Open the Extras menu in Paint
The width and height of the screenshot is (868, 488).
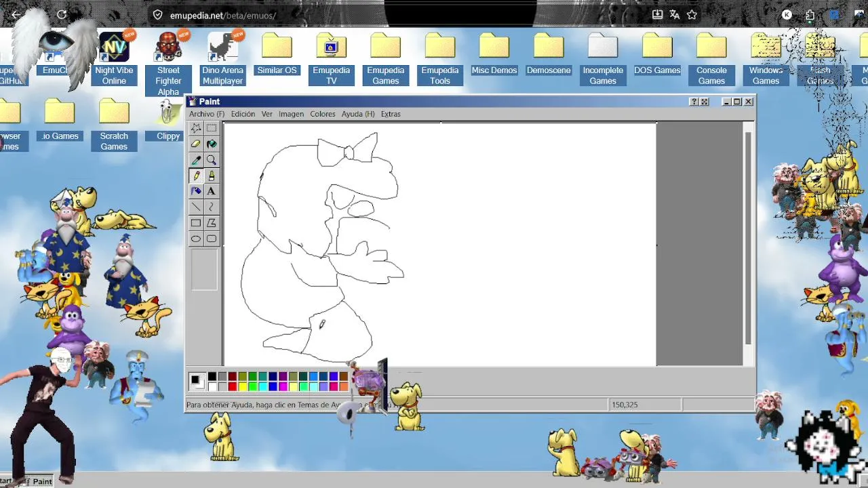[x=391, y=114]
